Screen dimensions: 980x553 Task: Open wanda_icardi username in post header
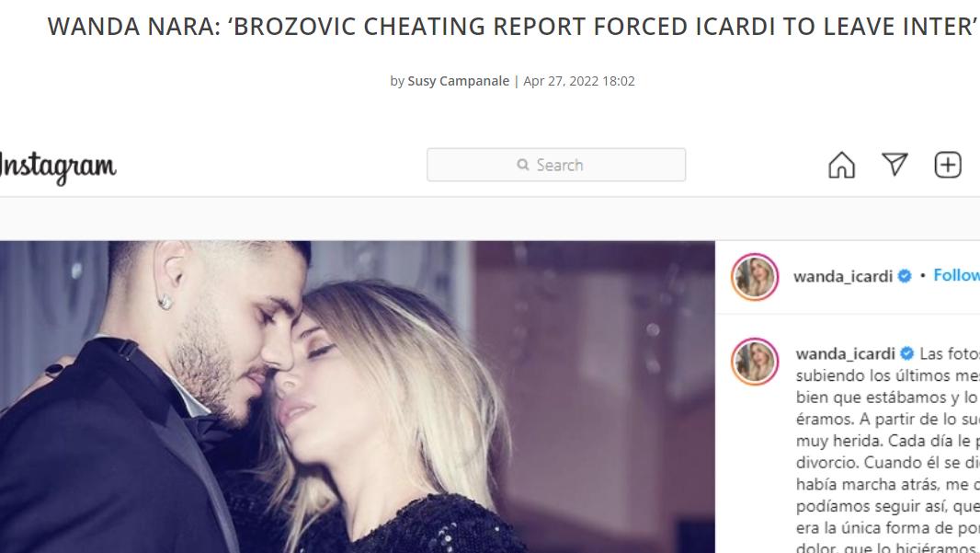[x=842, y=276]
